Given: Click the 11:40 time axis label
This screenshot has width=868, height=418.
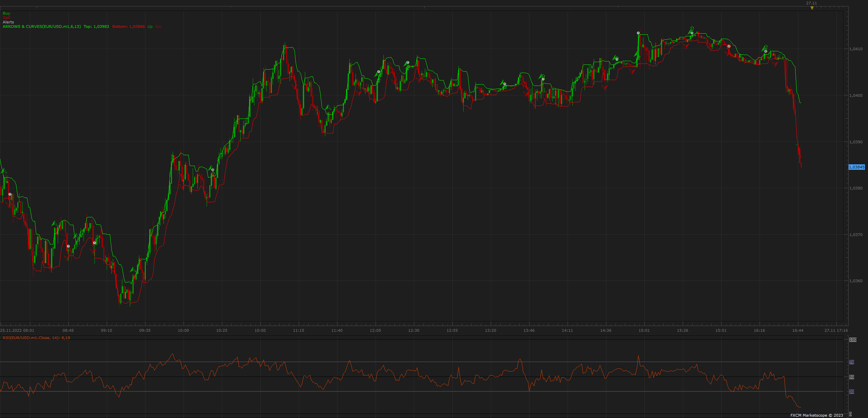Looking at the screenshot, I should coord(337,330).
